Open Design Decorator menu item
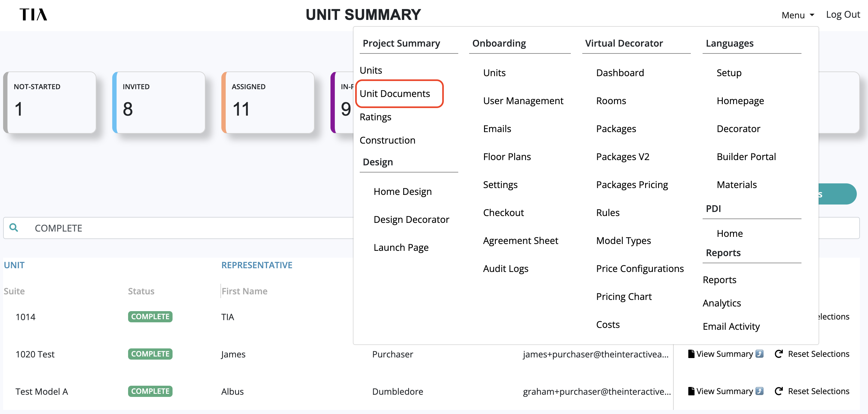 point(411,220)
